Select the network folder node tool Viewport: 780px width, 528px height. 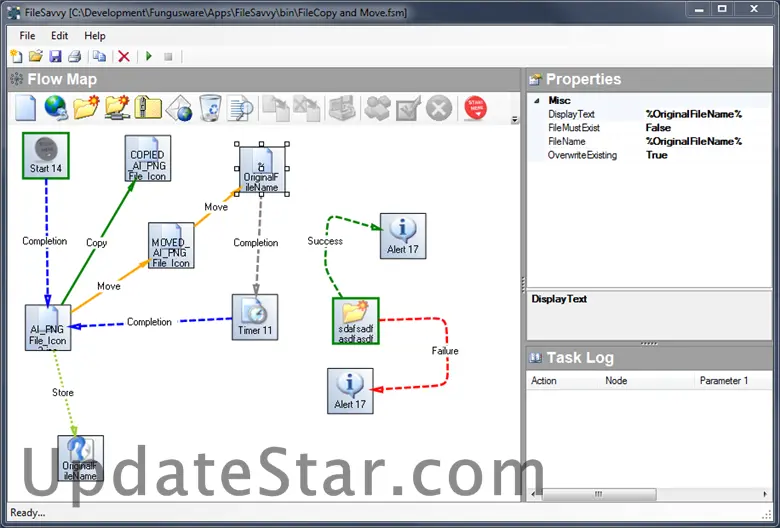(x=117, y=107)
